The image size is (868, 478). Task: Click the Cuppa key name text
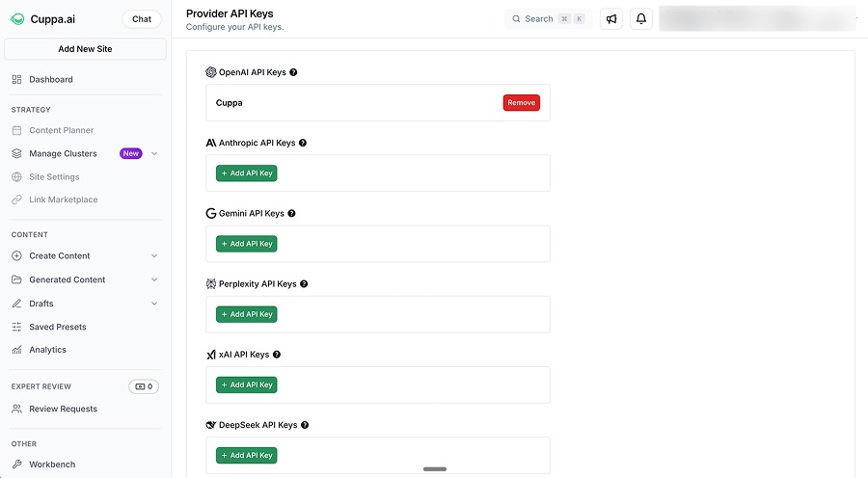click(x=230, y=103)
